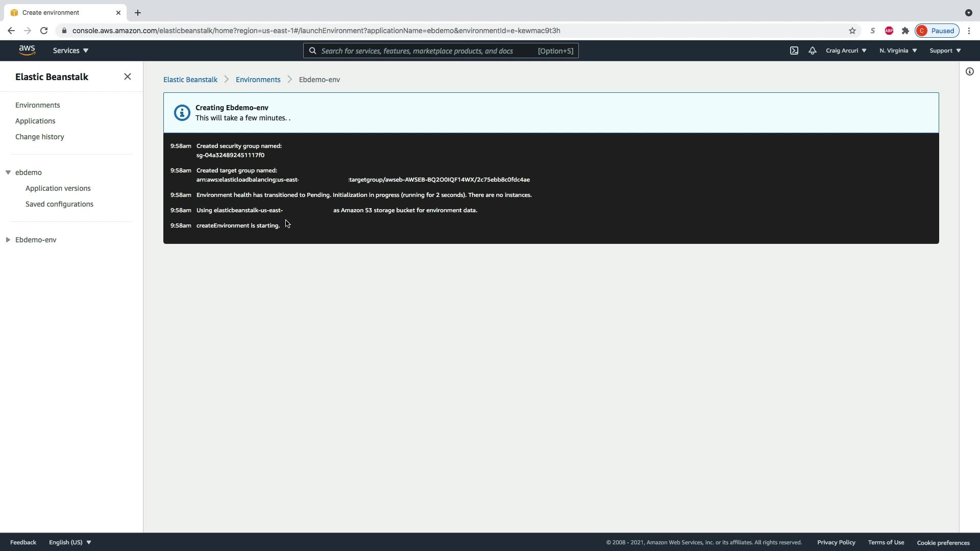Open the Services dropdown menu
The image size is (980, 551).
[x=70, y=51]
